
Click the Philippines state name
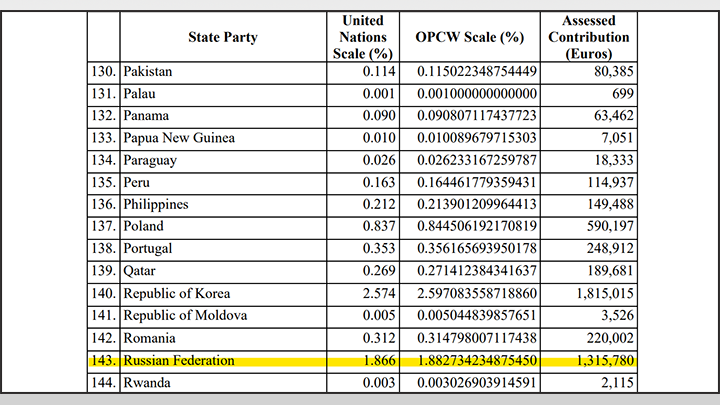tap(155, 204)
